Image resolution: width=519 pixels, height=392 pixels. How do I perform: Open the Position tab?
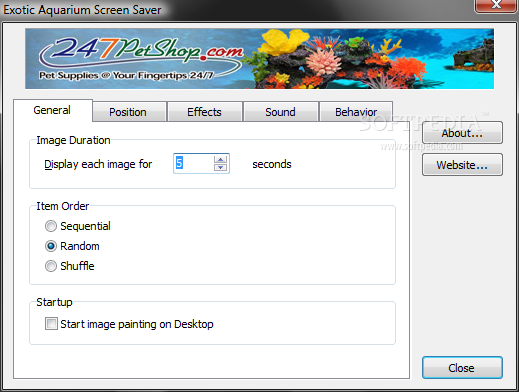tap(129, 112)
